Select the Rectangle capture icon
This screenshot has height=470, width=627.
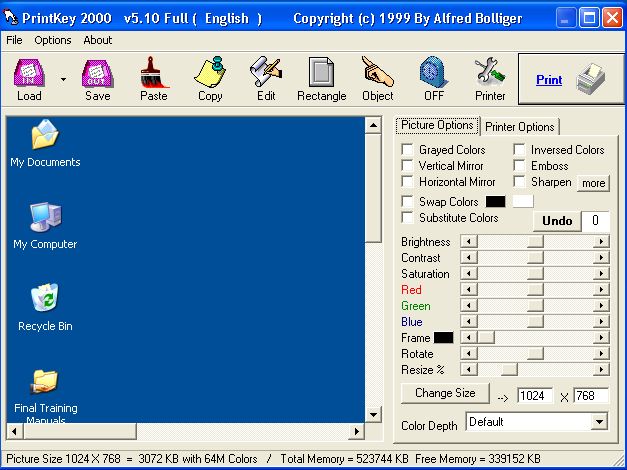321,72
